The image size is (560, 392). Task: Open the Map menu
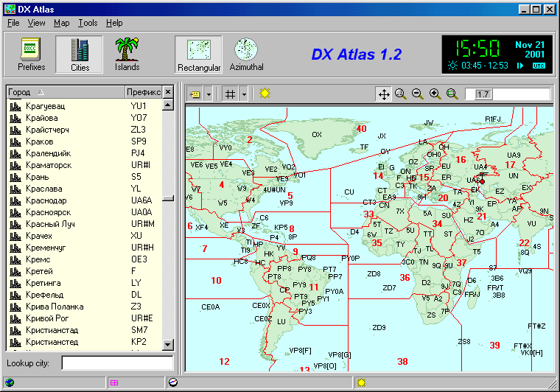coord(61,23)
